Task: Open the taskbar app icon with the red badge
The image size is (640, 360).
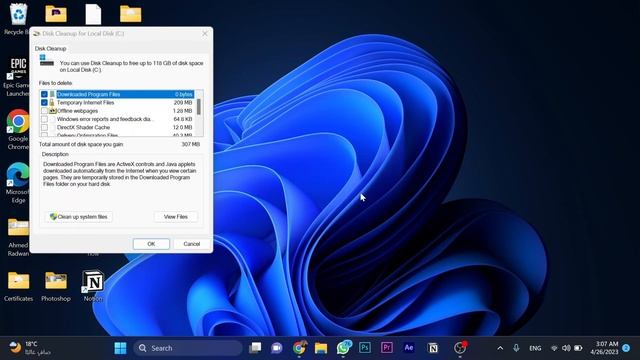Action: [x=460, y=348]
